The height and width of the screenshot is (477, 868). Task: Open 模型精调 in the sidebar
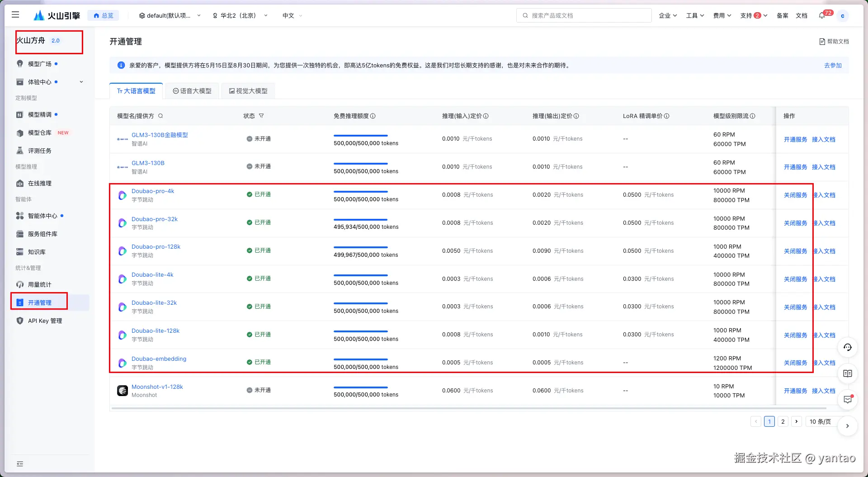tap(40, 114)
